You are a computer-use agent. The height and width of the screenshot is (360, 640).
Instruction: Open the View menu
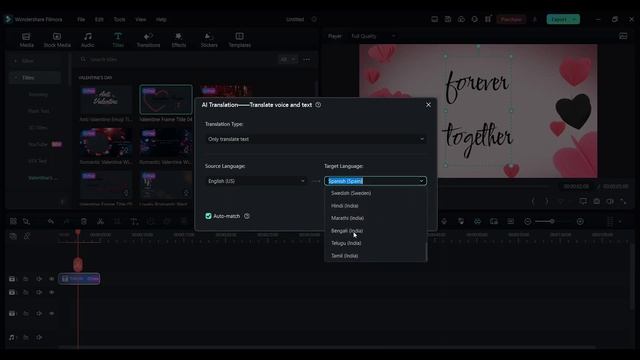(140, 19)
